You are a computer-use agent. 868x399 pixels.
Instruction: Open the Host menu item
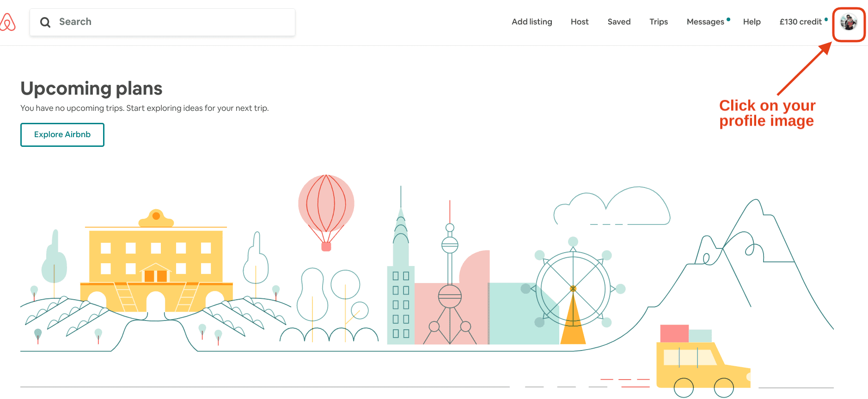pos(580,22)
